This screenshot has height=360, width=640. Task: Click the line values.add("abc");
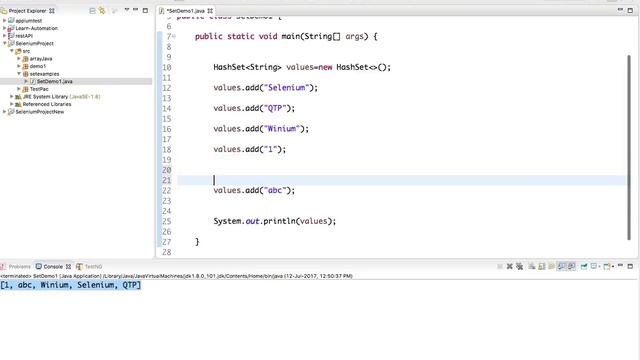point(254,191)
